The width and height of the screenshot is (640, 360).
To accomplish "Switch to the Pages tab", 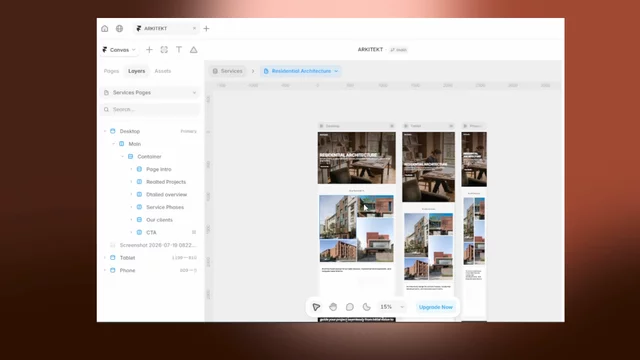I will [111, 71].
